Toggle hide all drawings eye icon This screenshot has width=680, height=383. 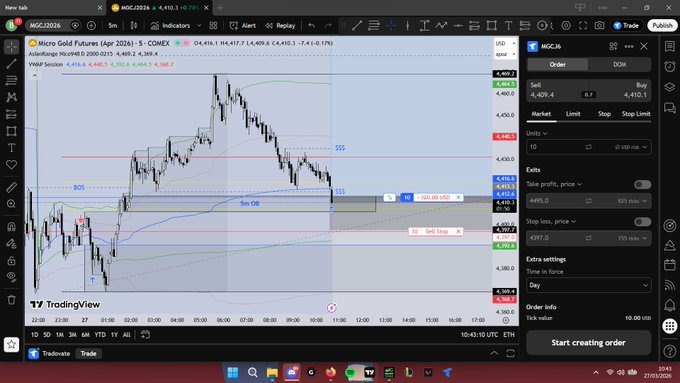pos(12,277)
